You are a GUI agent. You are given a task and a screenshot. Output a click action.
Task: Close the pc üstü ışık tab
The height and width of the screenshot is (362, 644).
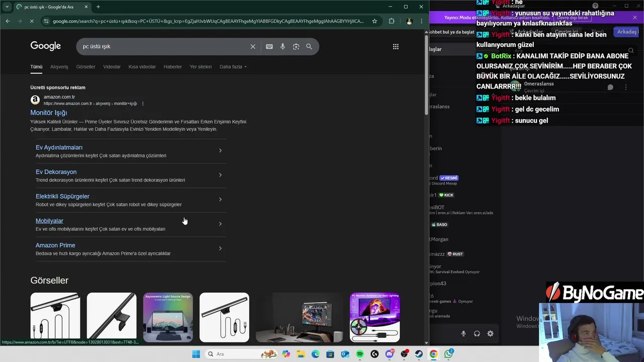click(x=86, y=7)
